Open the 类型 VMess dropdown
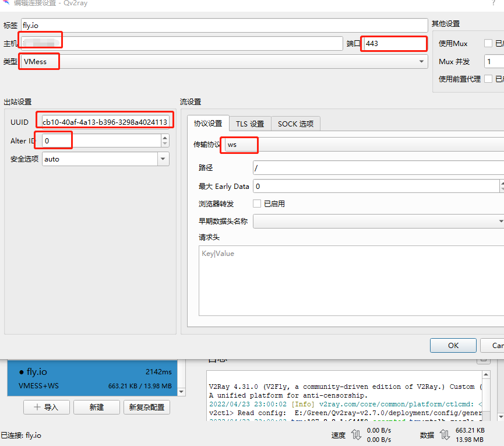 224,61
